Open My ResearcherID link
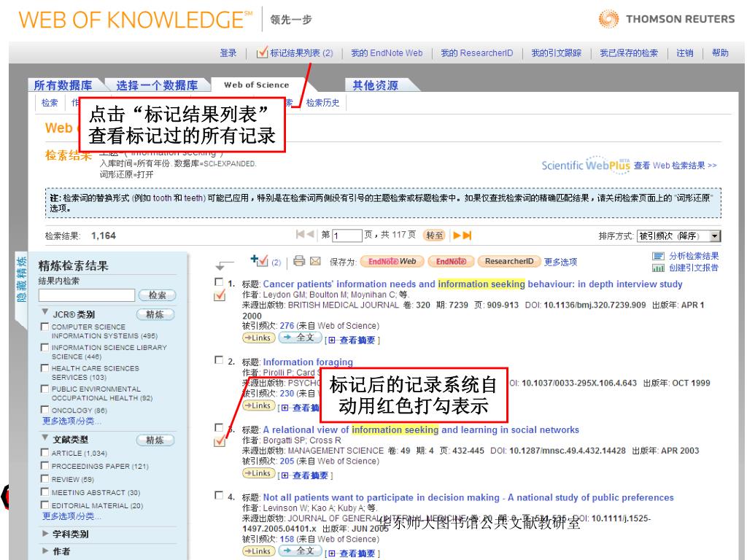This screenshot has width=747, height=560. pos(477,52)
